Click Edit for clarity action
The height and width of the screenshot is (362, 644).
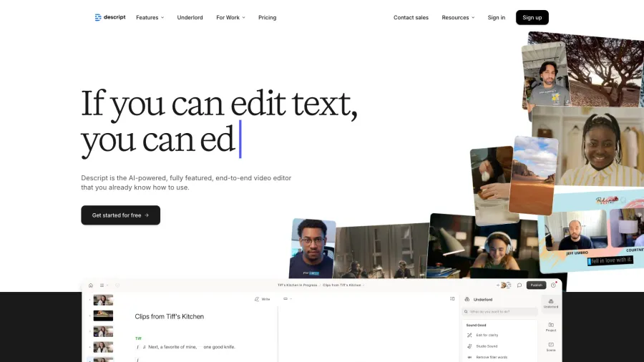(x=482, y=336)
